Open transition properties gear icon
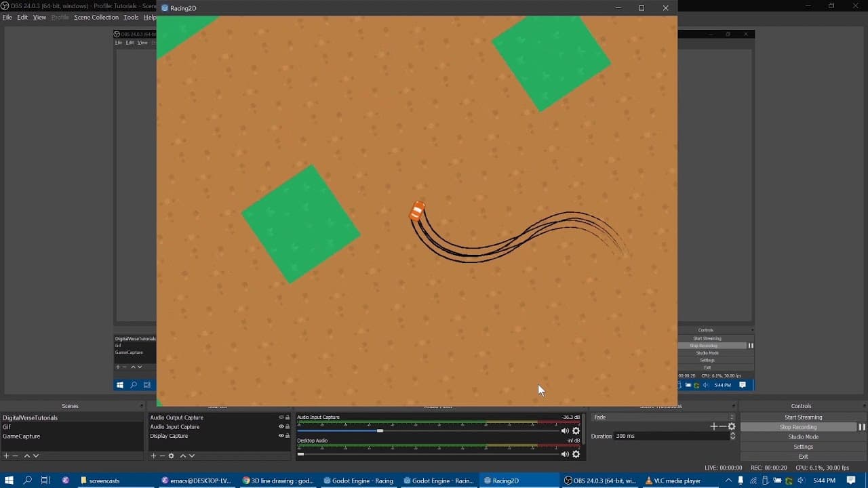 pos(732,426)
